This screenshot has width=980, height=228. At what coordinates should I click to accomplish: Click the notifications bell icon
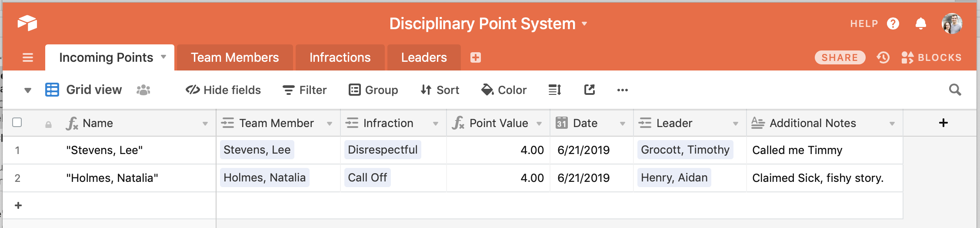pyautogui.click(x=920, y=23)
